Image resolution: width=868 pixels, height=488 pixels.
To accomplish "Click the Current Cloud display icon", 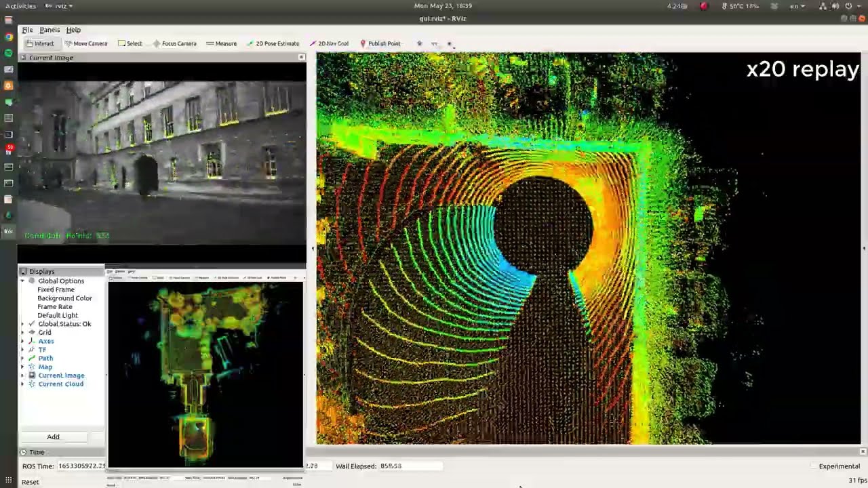I will pos(32,384).
